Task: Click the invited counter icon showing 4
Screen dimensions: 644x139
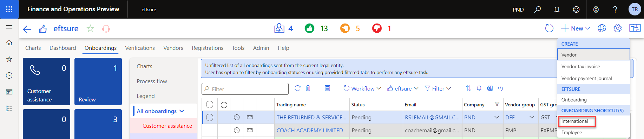Action: [x=279, y=28]
